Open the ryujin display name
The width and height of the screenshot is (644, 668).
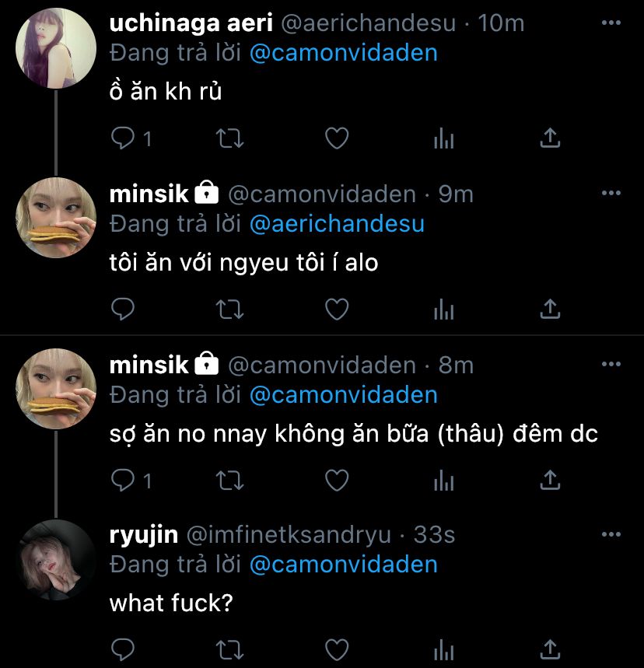[144, 535]
